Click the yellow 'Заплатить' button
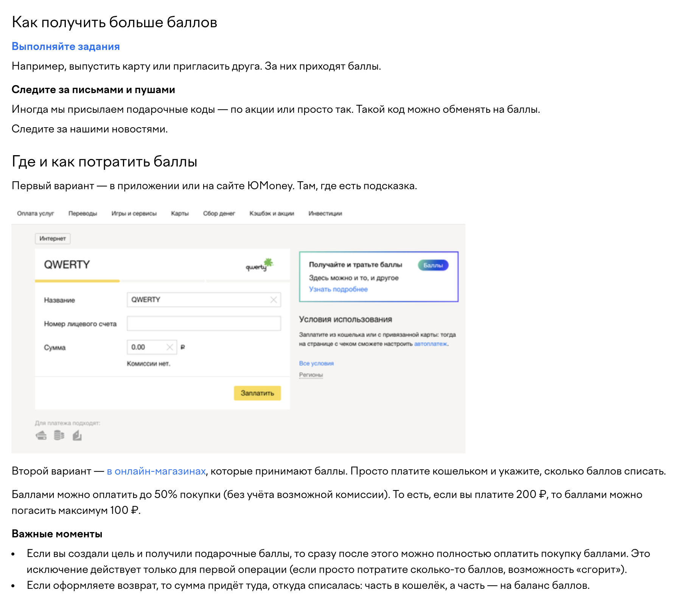Viewport: 700px width, 610px height. (x=257, y=393)
